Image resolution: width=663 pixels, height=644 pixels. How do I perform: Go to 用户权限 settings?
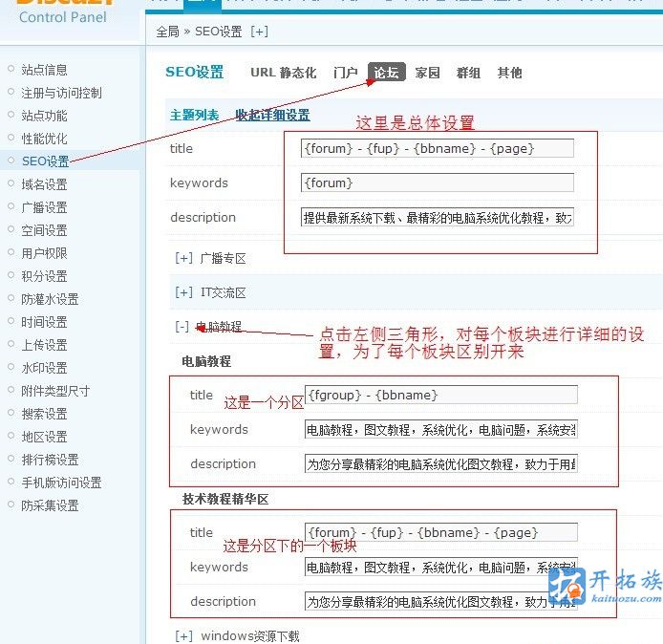(44, 253)
